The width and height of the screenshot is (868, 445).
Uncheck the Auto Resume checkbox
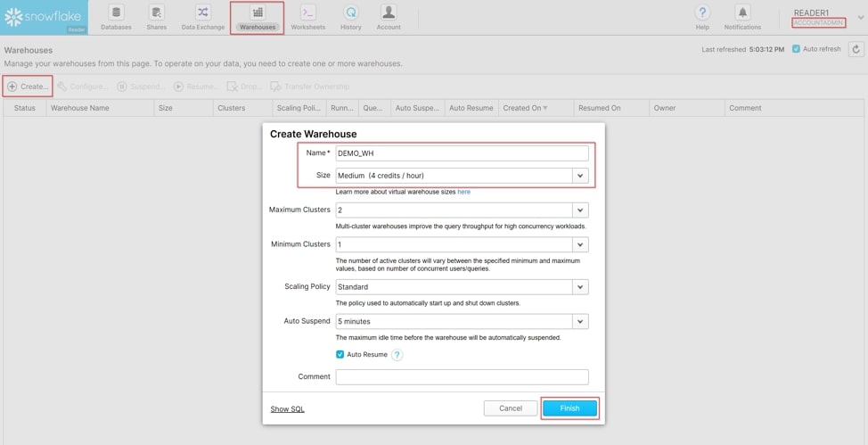click(x=340, y=354)
